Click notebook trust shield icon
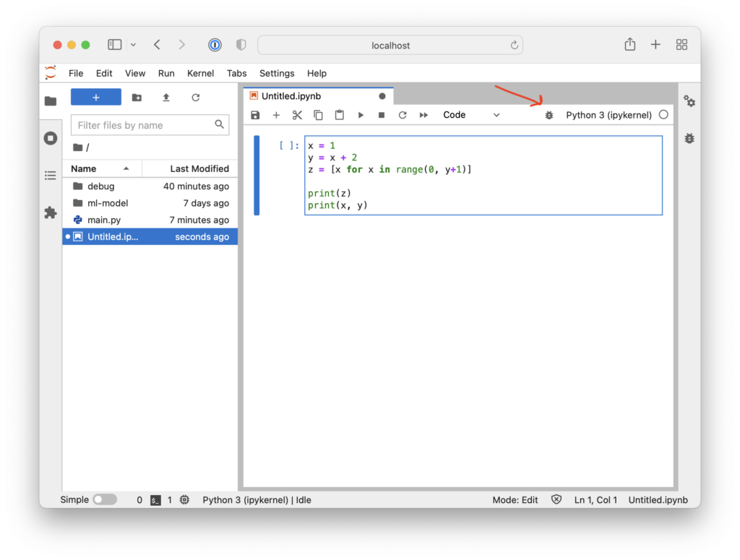The image size is (740, 560). 556,499
